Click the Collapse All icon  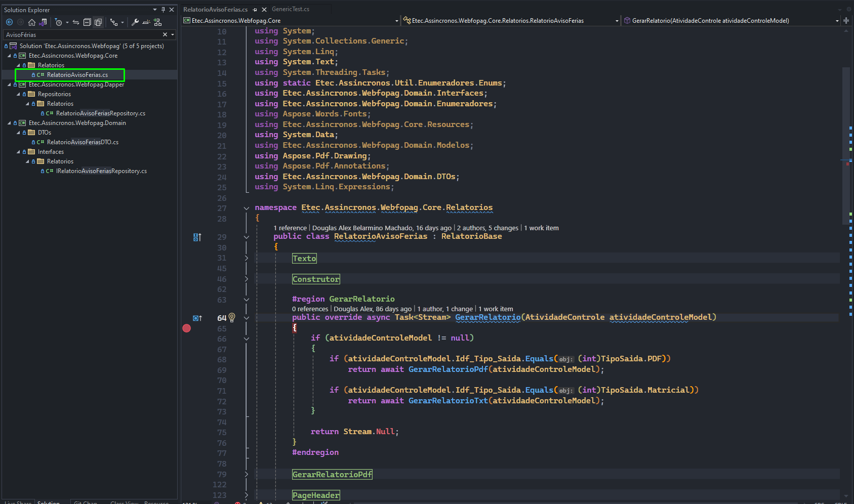pos(87,22)
